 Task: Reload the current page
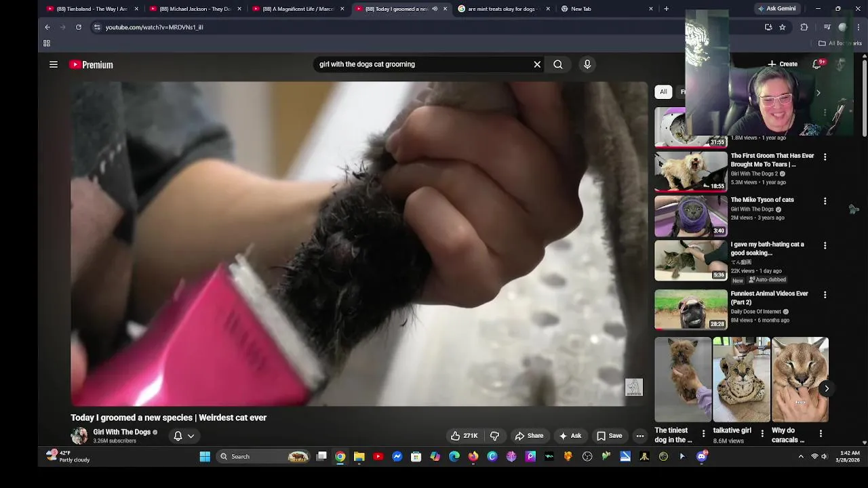click(x=79, y=27)
